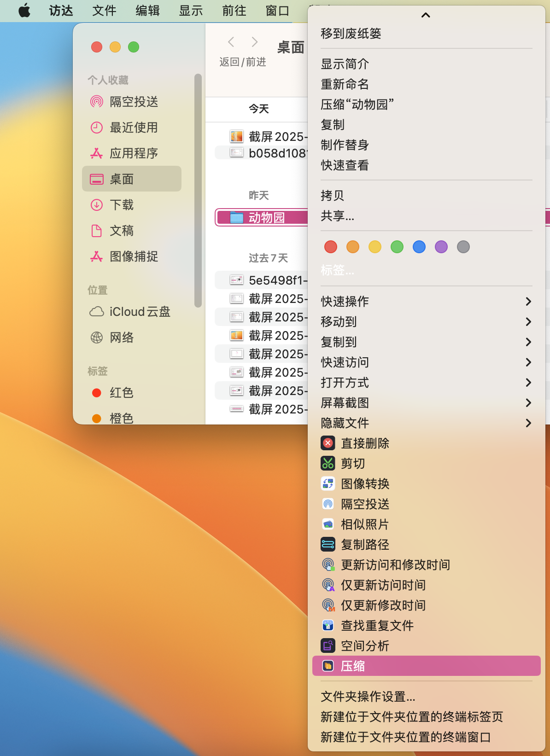Select the 红色 tag in the sidebar
550x756 pixels.
coord(132,393)
